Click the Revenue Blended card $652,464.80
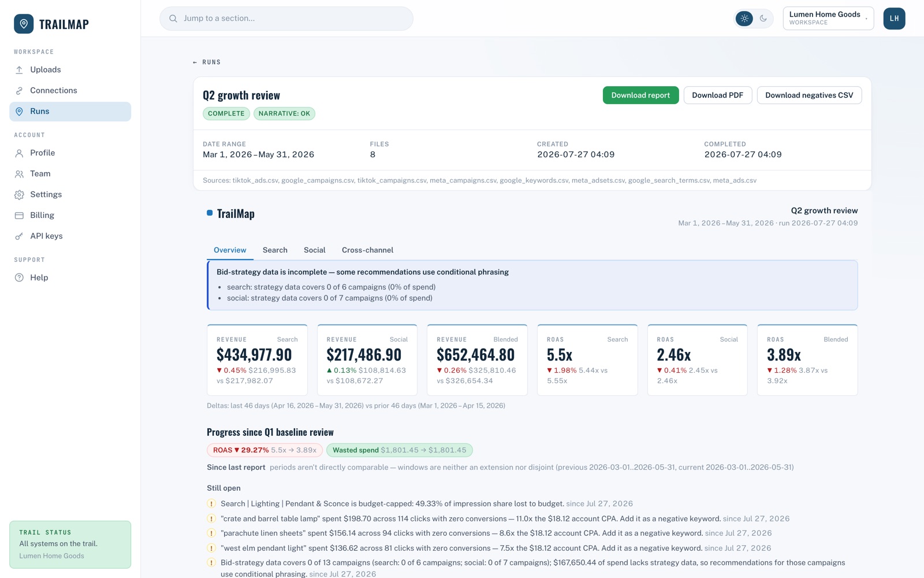Viewport: 924px width, 578px height. [x=477, y=360]
